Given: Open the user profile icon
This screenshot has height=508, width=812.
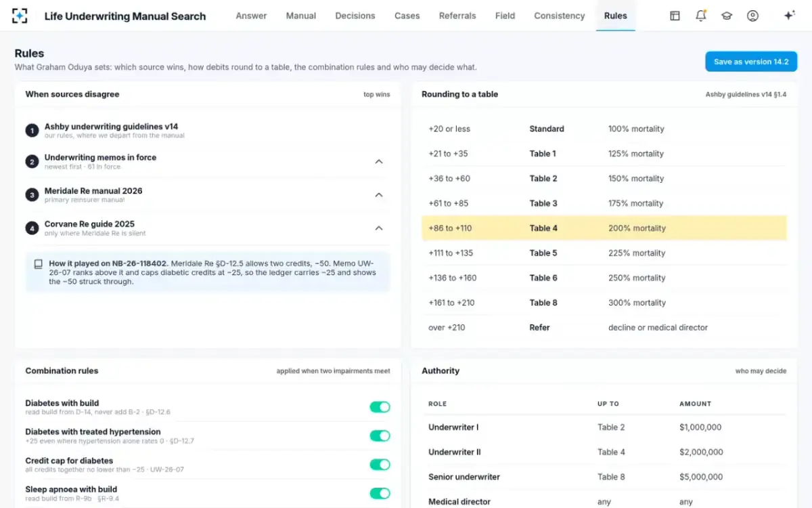Looking at the screenshot, I should [x=752, y=16].
